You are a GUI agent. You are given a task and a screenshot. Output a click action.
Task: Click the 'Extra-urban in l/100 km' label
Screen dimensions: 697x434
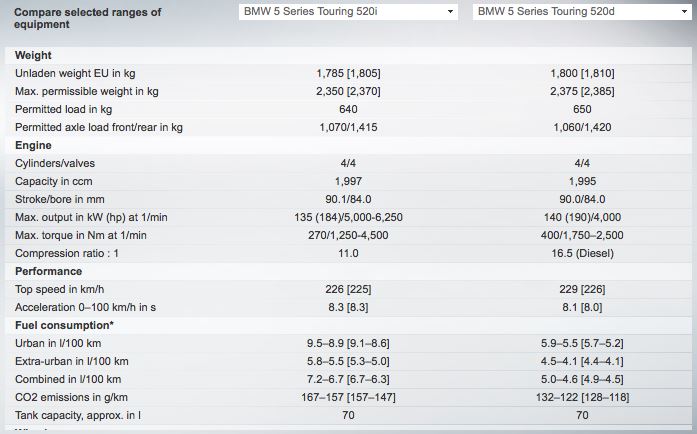(72, 362)
